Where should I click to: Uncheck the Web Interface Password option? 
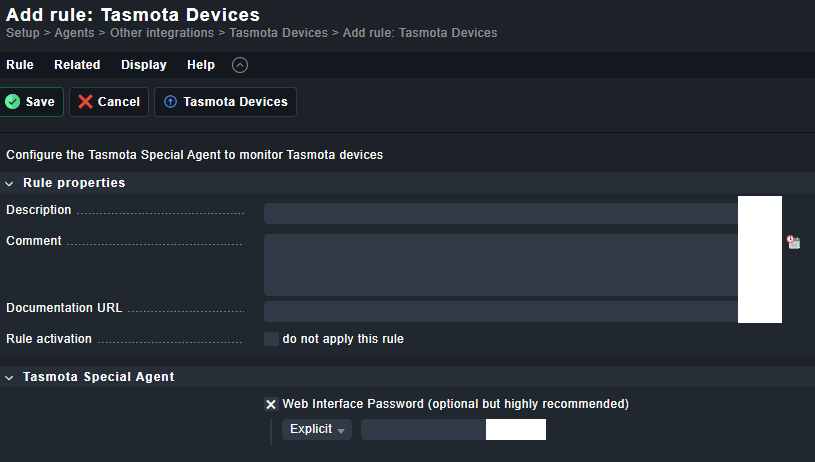(x=271, y=404)
